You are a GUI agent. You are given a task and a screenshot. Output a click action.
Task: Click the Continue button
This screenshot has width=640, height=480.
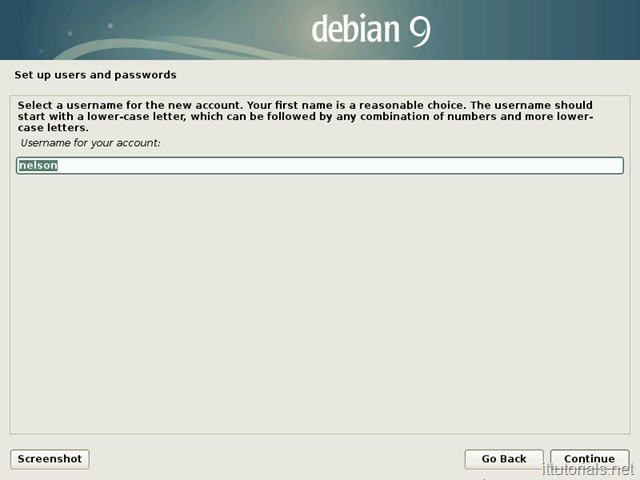coord(589,459)
